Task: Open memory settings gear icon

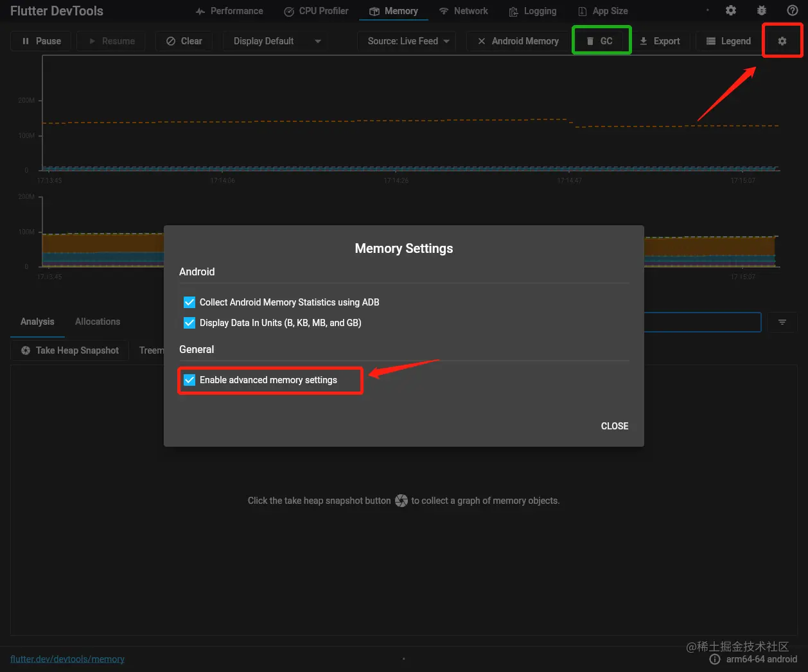Action: [782, 41]
